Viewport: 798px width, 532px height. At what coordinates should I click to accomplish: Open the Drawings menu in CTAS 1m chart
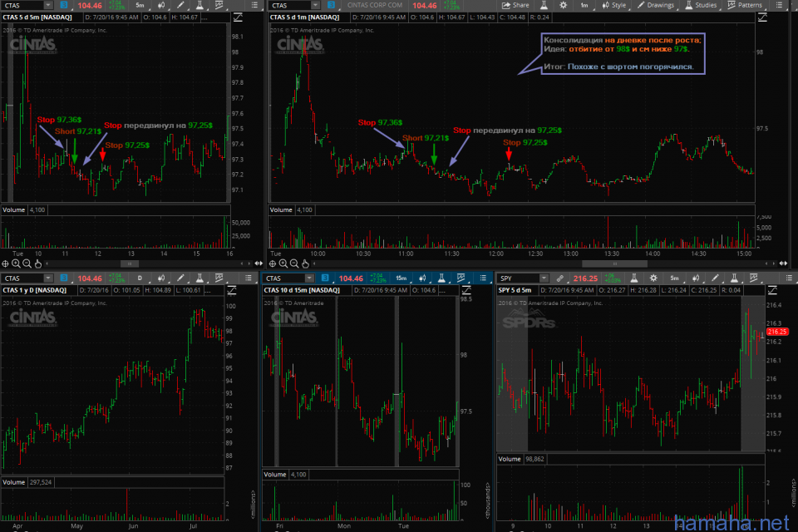[x=656, y=6]
